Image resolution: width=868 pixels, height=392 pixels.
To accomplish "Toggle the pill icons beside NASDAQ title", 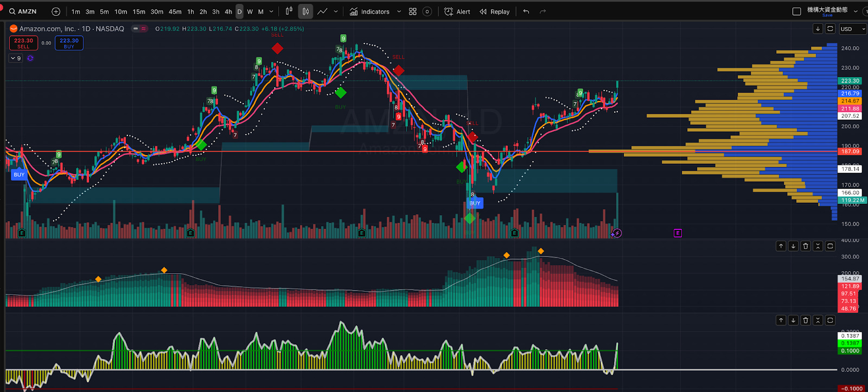I will (x=139, y=29).
